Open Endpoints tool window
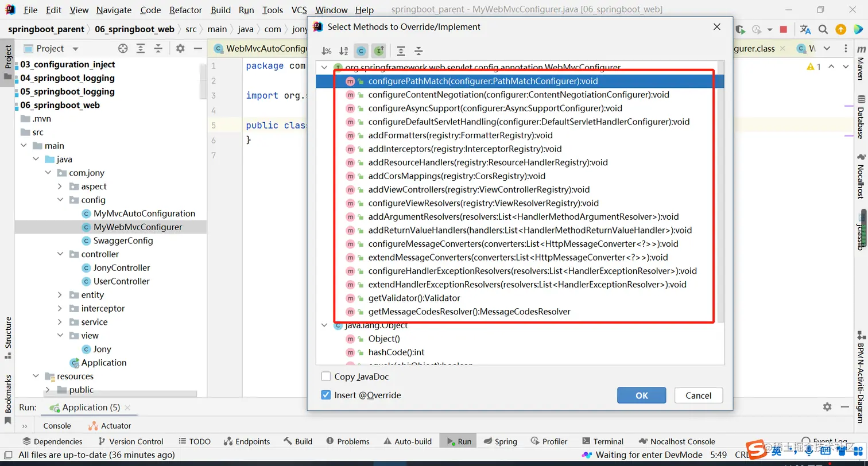Viewport: 868px width, 466px height. coord(247,441)
